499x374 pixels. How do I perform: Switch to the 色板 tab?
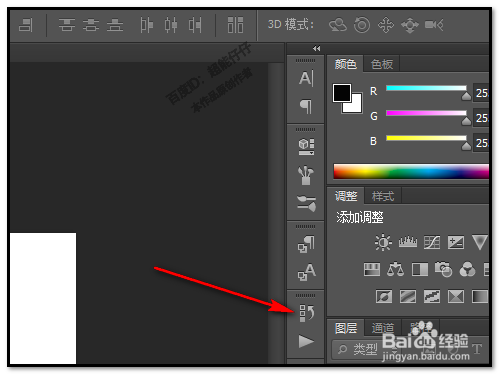[x=382, y=64]
